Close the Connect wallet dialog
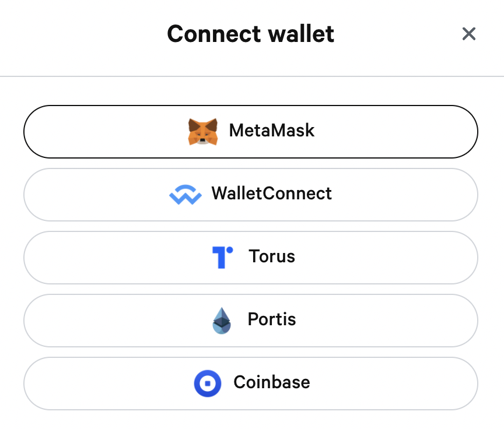Viewport: 504px width, 429px height. click(x=468, y=34)
